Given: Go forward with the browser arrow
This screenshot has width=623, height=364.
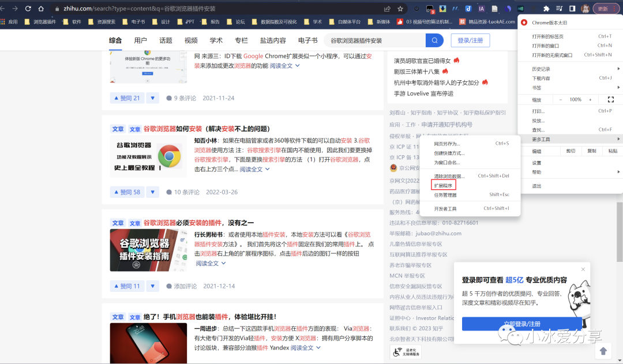Looking at the screenshot, I should tap(14, 8).
